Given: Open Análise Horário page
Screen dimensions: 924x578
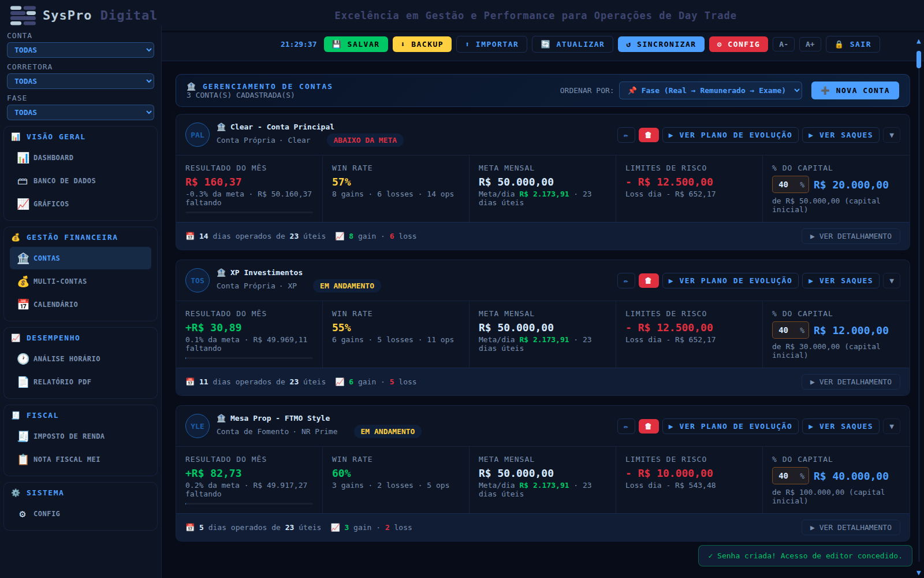Looking at the screenshot, I should (81, 359).
